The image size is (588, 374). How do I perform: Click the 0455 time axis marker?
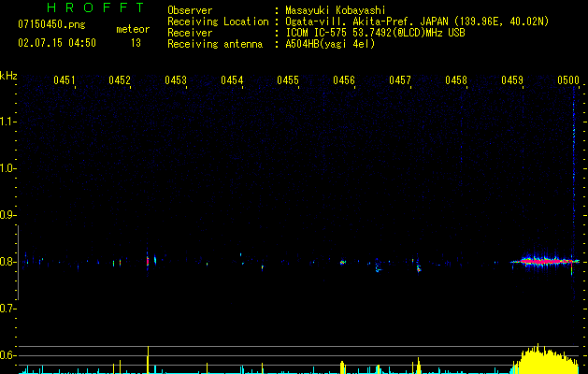[x=288, y=80]
